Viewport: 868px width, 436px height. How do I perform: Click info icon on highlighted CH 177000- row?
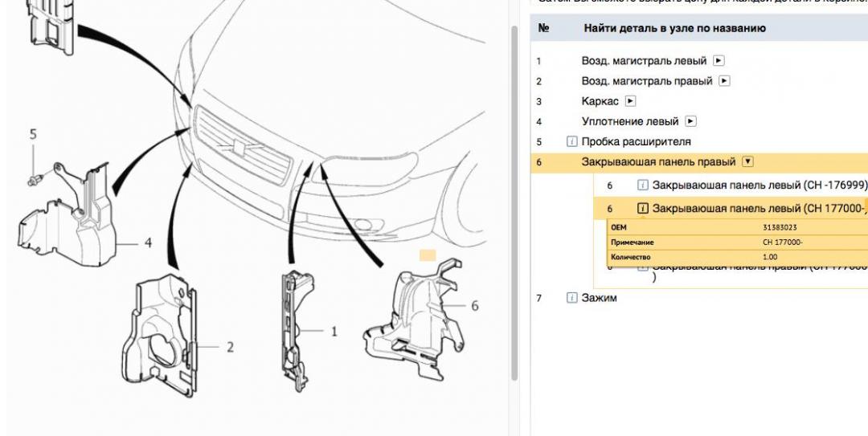pyautogui.click(x=643, y=209)
